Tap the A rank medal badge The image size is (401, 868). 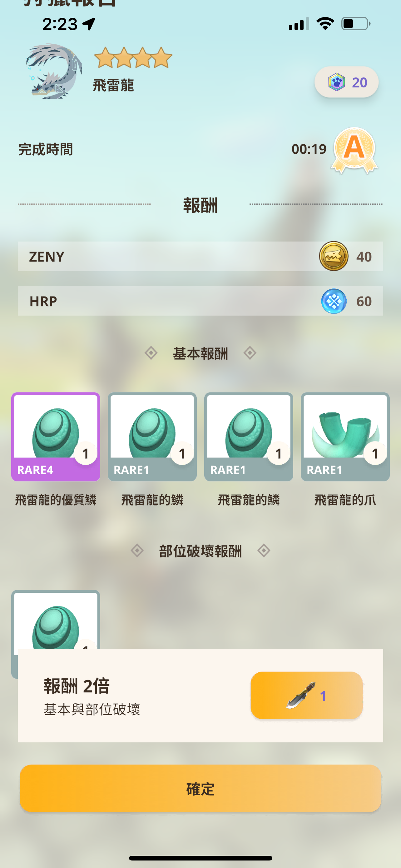coord(354,150)
